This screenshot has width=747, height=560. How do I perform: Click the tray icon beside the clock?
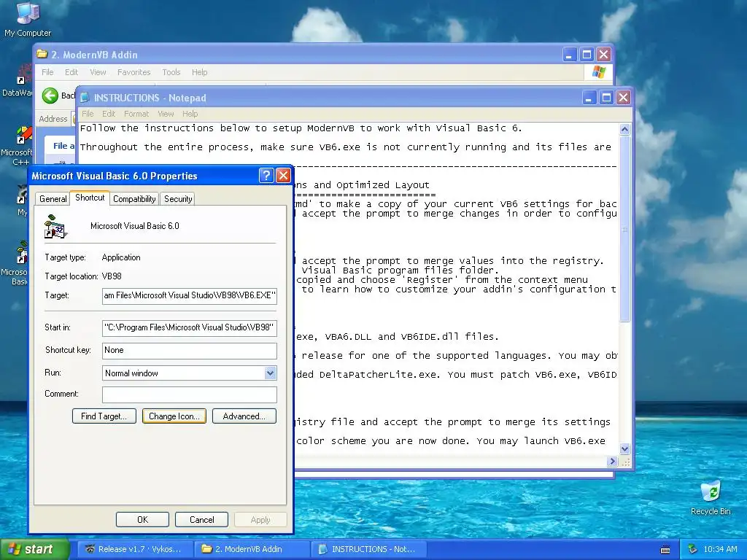pos(692,549)
